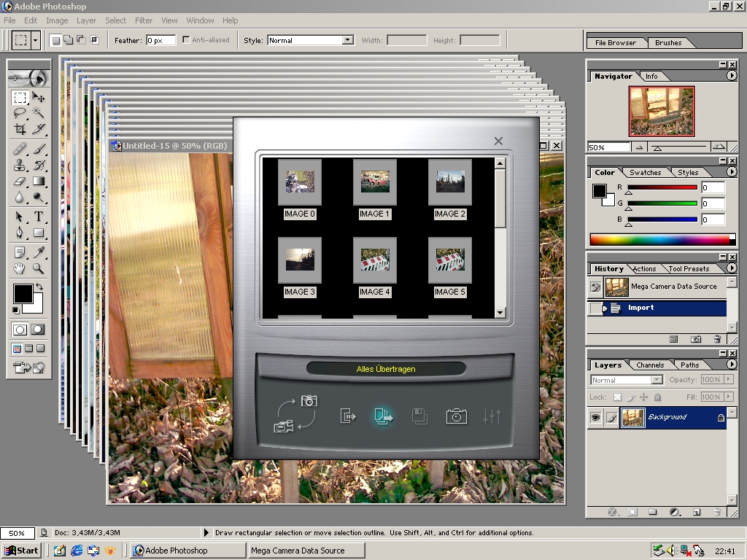
Task: Pick the Magic Wand tool
Action: pos(38,113)
